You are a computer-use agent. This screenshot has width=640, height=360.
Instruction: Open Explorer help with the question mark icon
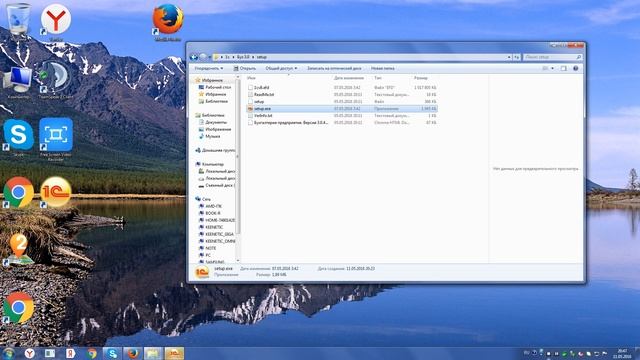[x=576, y=68]
